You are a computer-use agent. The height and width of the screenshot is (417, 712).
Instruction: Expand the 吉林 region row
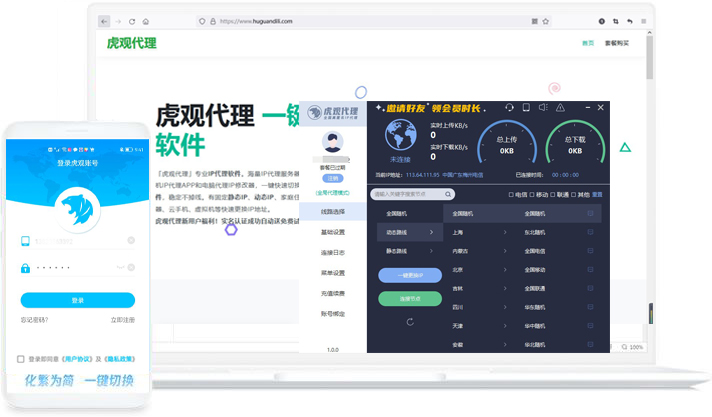pyautogui.click(x=479, y=288)
